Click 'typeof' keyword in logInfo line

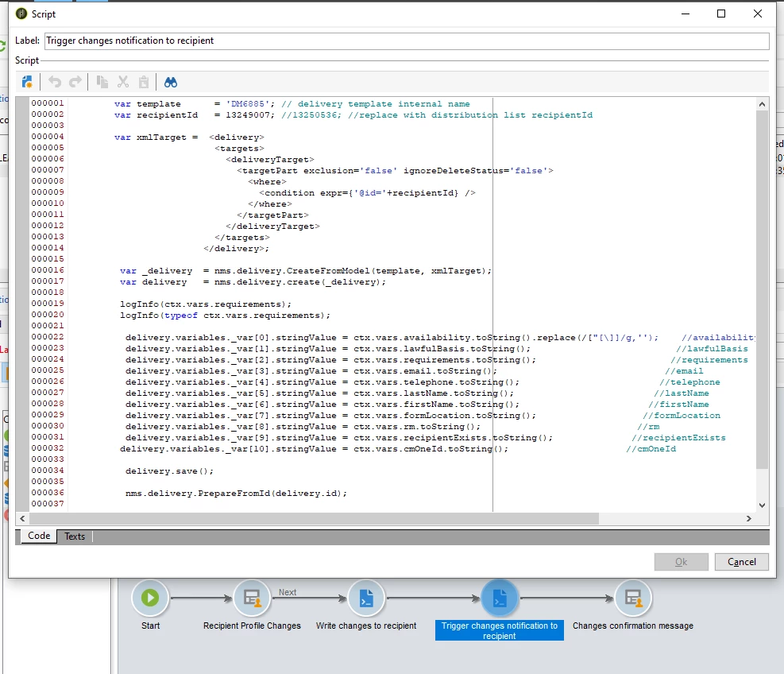181,316
